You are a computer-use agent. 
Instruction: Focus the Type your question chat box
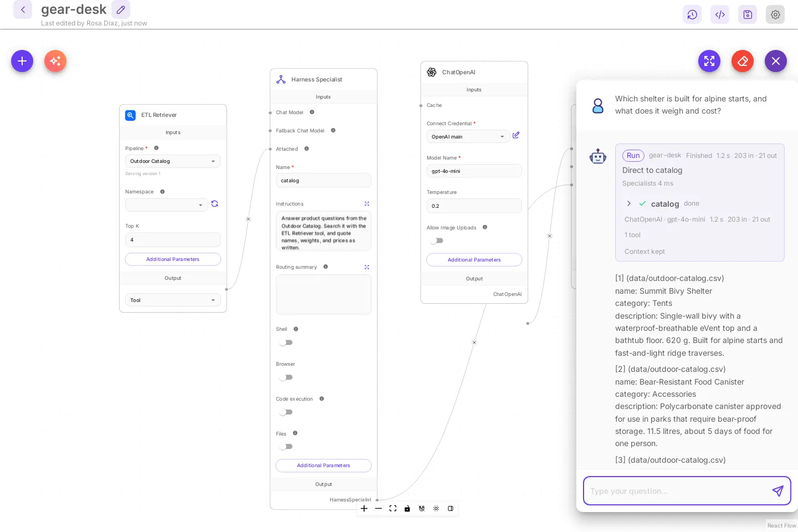click(678, 491)
